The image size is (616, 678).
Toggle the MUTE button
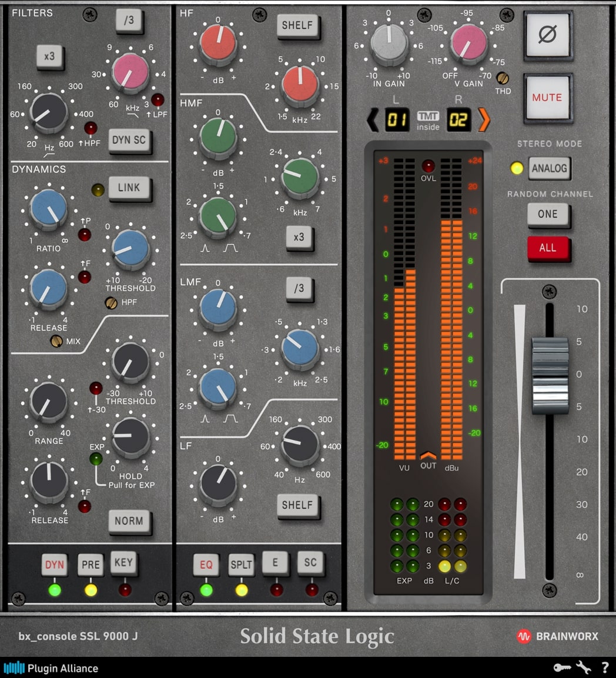tap(547, 97)
